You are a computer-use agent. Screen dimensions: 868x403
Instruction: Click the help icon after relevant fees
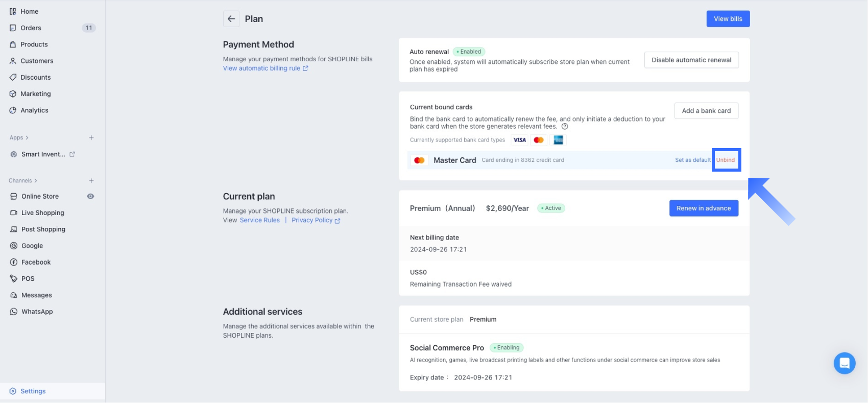[565, 127]
